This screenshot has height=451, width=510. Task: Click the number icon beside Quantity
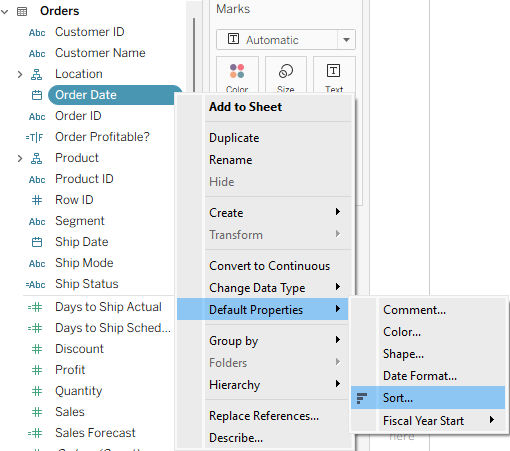point(37,391)
